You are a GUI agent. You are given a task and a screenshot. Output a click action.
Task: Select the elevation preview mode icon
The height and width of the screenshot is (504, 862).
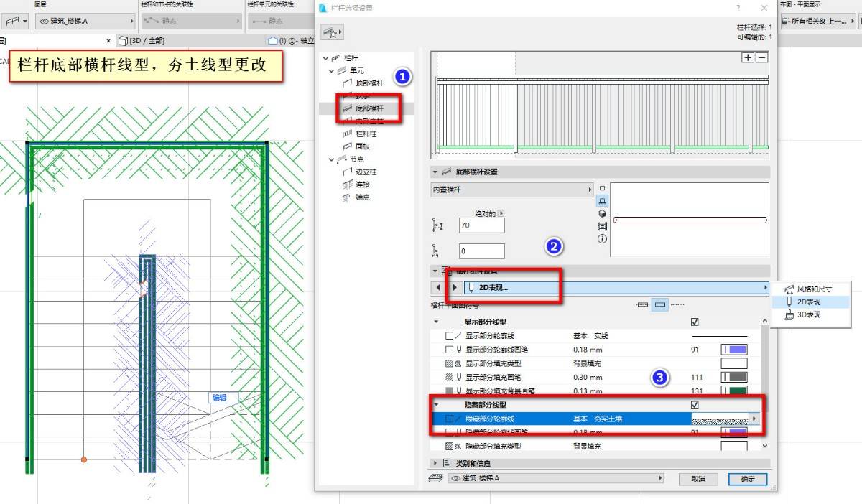(602, 201)
